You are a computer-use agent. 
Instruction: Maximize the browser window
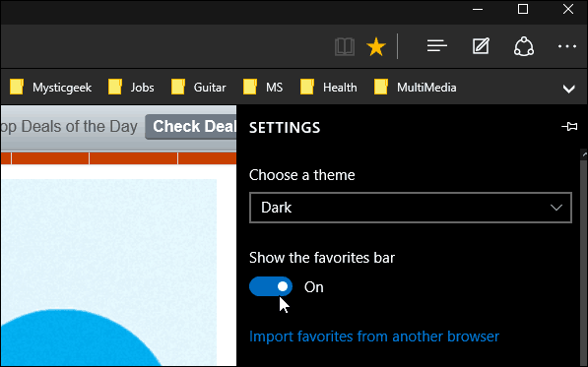coord(523,9)
